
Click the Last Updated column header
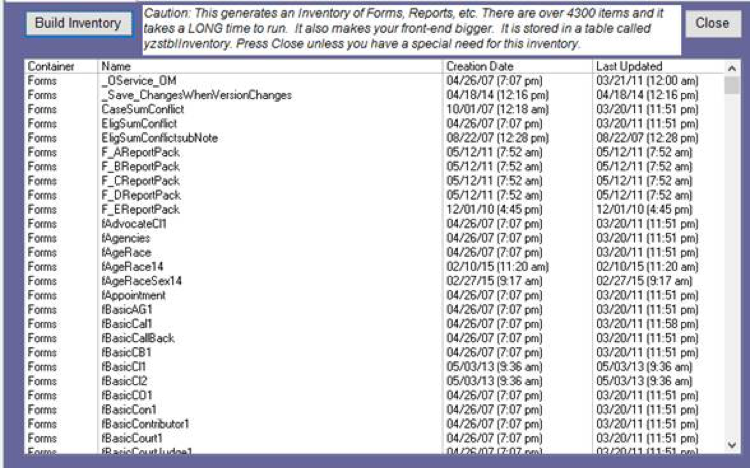tap(628, 65)
